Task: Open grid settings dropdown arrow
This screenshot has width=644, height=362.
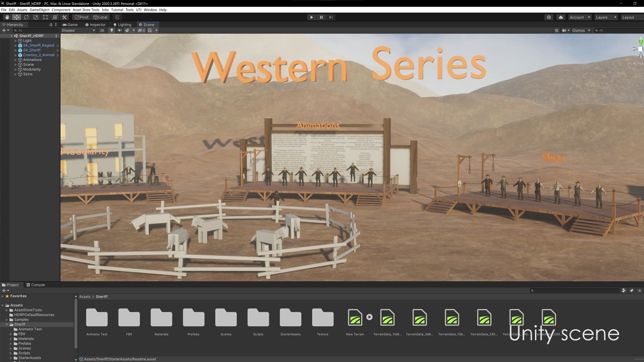Action: click(x=156, y=30)
